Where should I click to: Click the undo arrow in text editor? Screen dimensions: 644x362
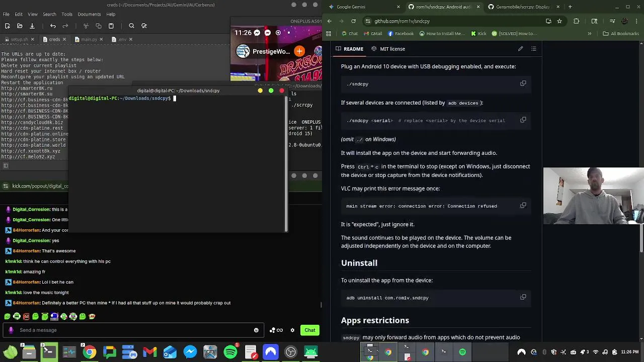53,26
